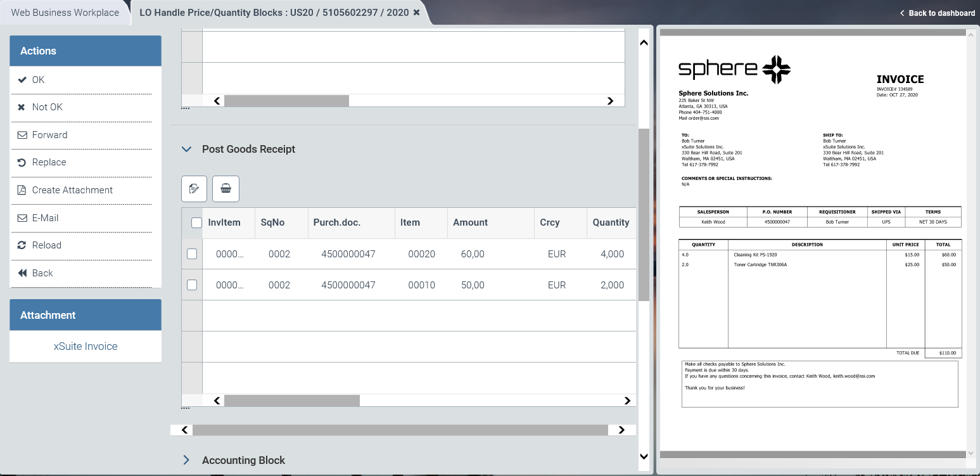Open the xSuite Invoice attachment

pyautogui.click(x=86, y=346)
